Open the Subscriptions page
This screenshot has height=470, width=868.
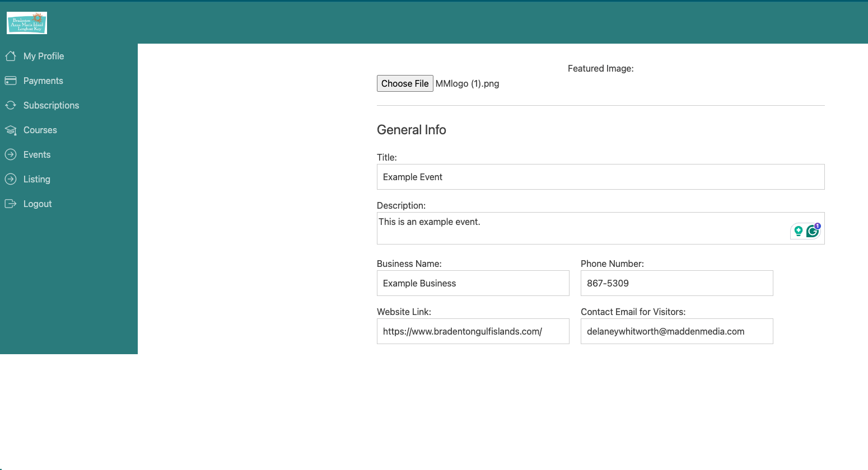[x=51, y=105]
